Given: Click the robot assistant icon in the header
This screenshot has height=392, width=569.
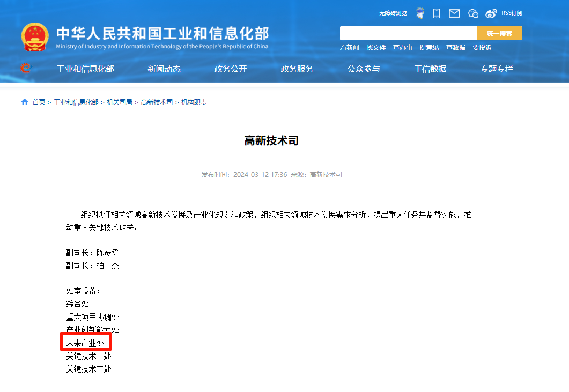Looking at the screenshot, I should (x=420, y=13).
